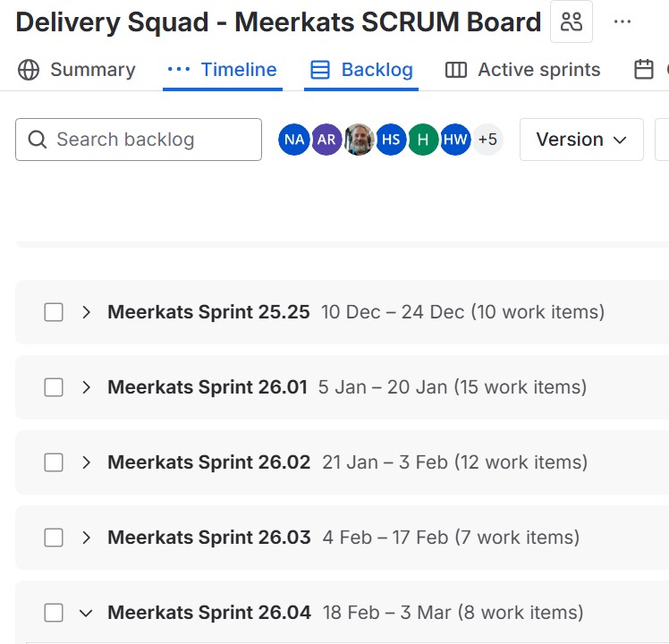Click the calendar icon in tab bar
The image size is (669, 644).
pyautogui.click(x=643, y=70)
